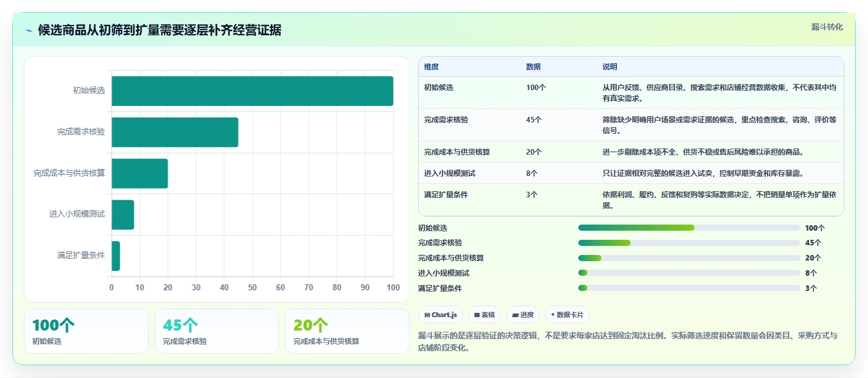This screenshot has height=378, width=868.
Task: Click the 进入小规模测试 chart bar
Action: click(x=122, y=215)
